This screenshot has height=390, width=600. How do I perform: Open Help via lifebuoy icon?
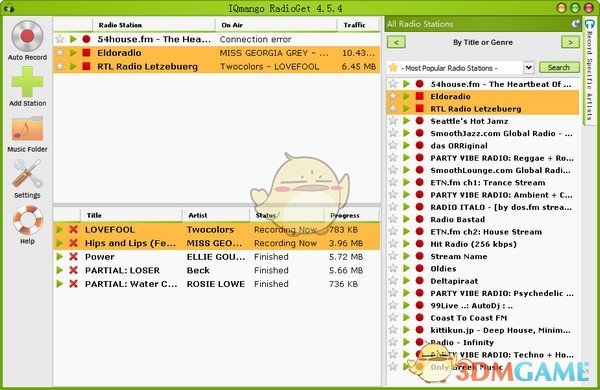tap(27, 225)
